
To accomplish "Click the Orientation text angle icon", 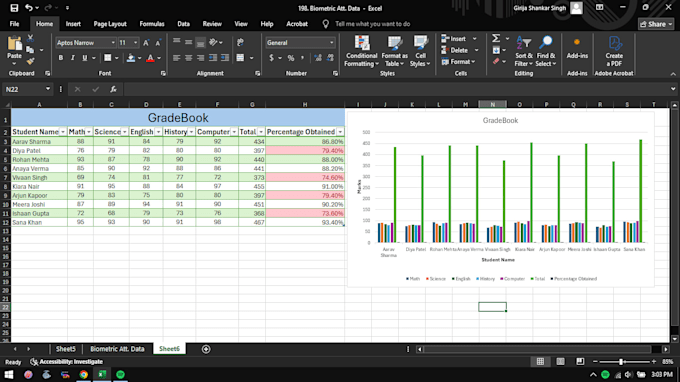I will click(x=213, y=42).
